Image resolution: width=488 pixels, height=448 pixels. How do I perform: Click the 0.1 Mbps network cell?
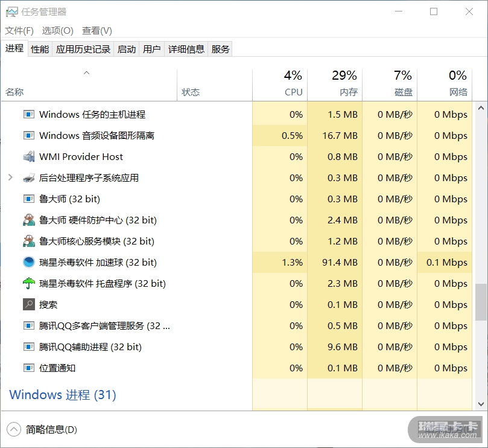(445, 262)
